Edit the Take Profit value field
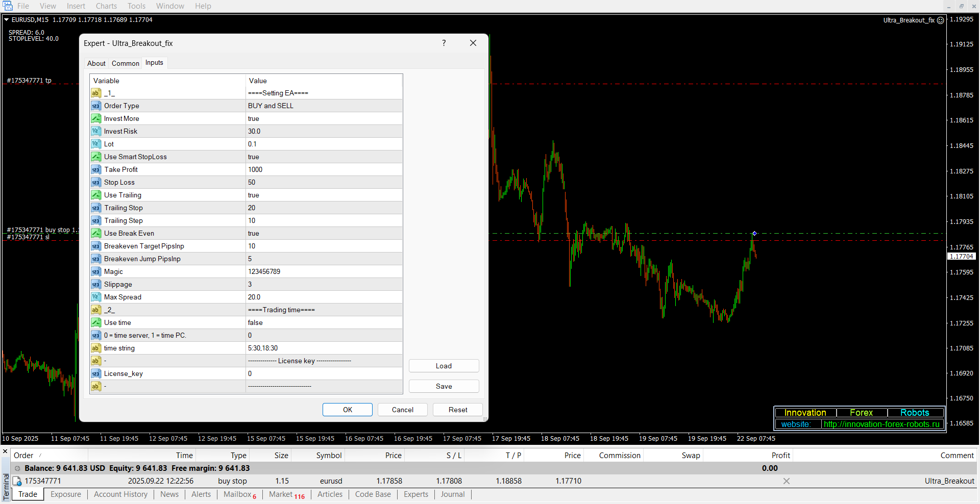Screen dimensions: 980x504 [324, 169]
